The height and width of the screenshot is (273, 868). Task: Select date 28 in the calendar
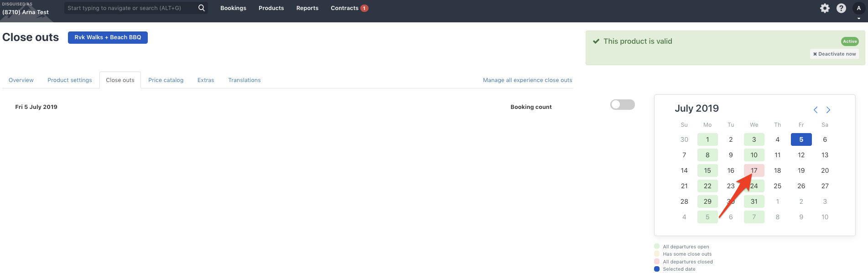coord(684,201)
